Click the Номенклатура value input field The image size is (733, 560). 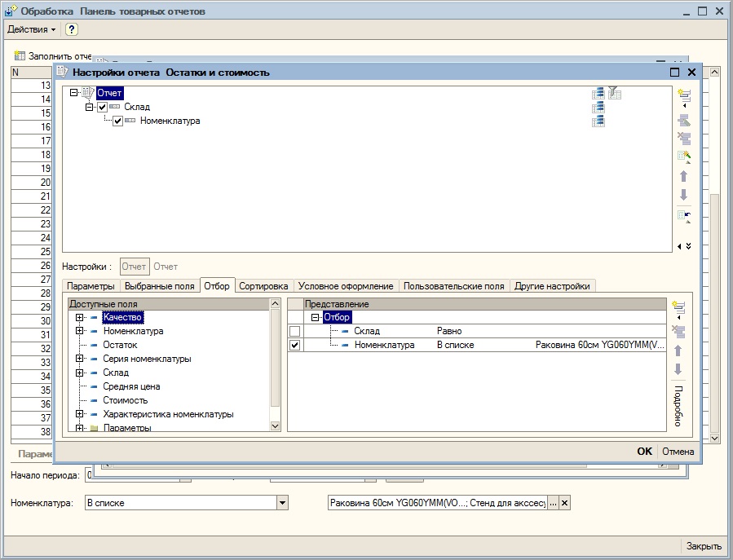pos(436,504)
